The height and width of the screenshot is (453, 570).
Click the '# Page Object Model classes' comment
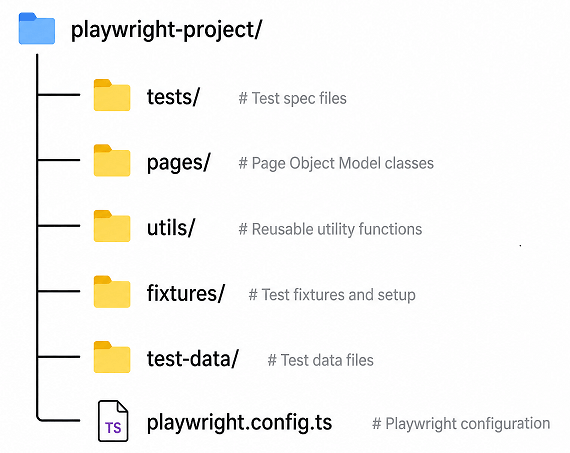pos(336,164)
